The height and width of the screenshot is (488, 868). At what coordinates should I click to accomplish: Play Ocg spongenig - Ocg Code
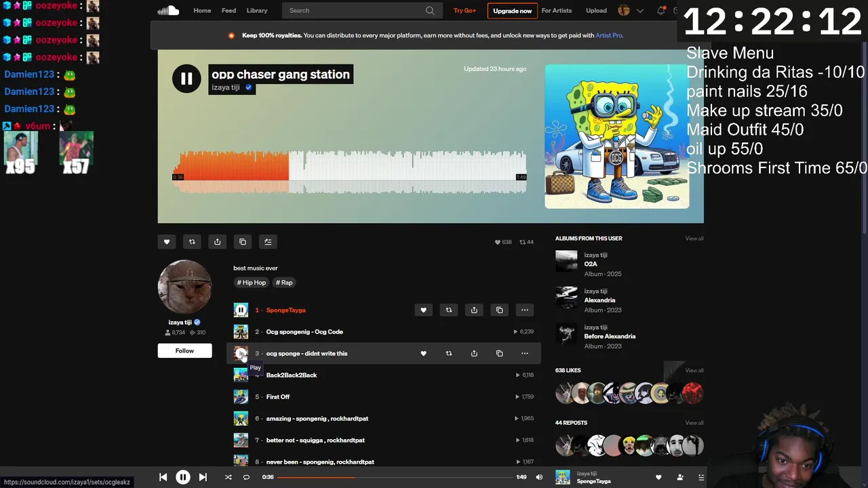(241, 331)
